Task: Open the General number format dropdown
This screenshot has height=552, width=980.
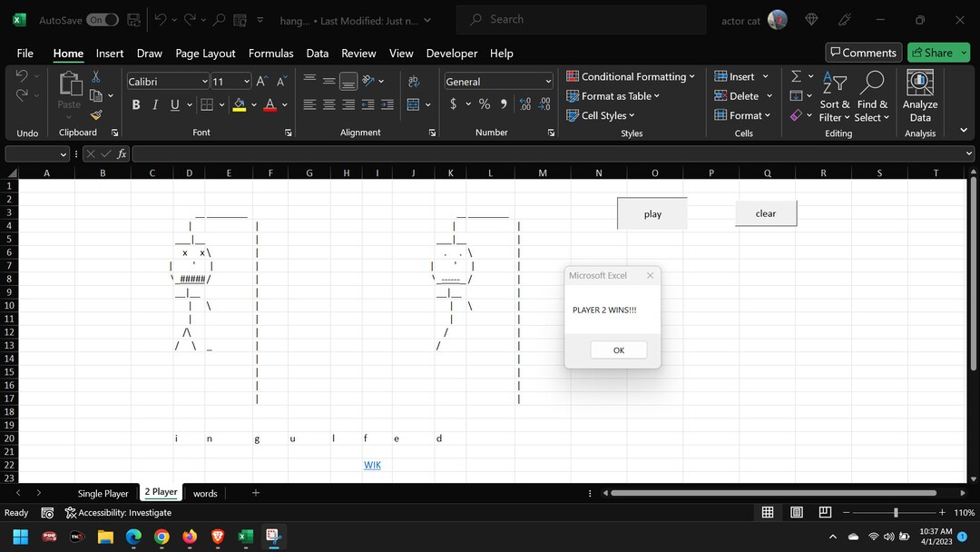Action: pos(547,81)
